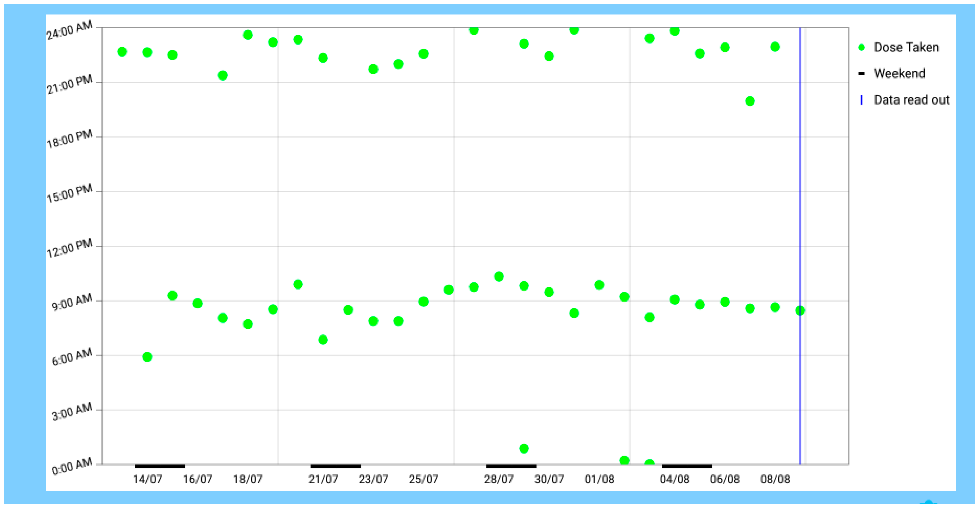Click the green Dose Taken legend dot
The height and width of the screenshot is (508, 980).
pos(862,48)
